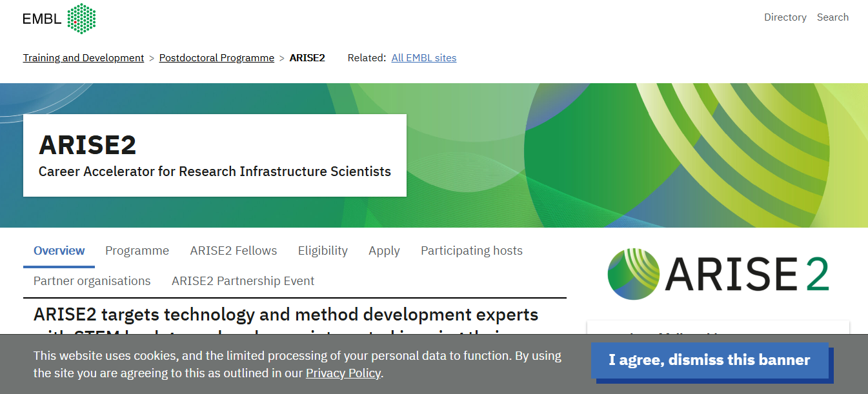Open the Apply tab
The height and width of the screenshot is (394, 868).
(x=384, y=251)
